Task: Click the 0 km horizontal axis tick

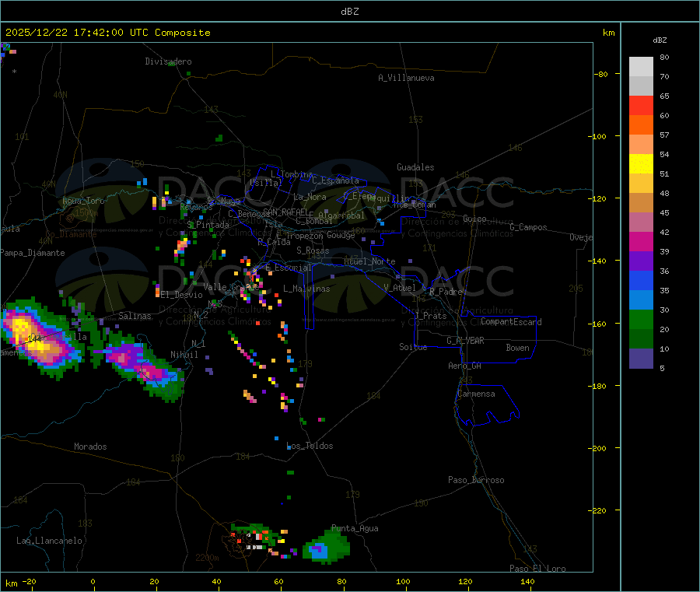Action: coord(93,582)
